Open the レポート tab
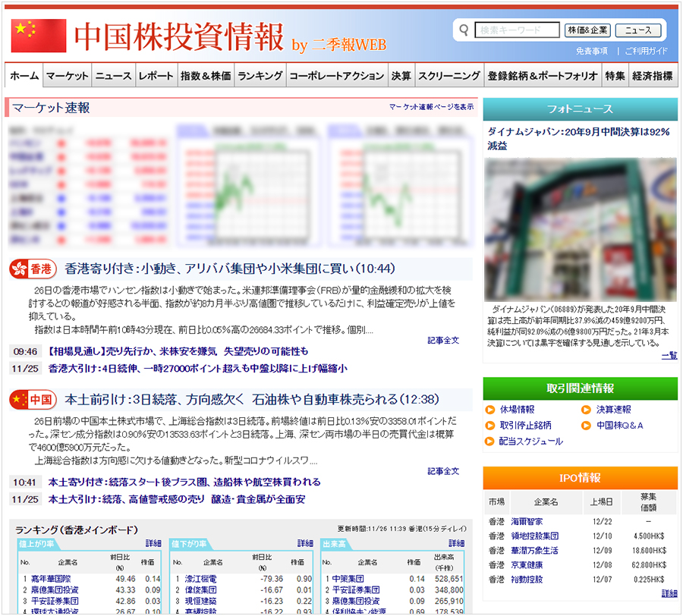The image size is (683, 616). tap(156, 76)
